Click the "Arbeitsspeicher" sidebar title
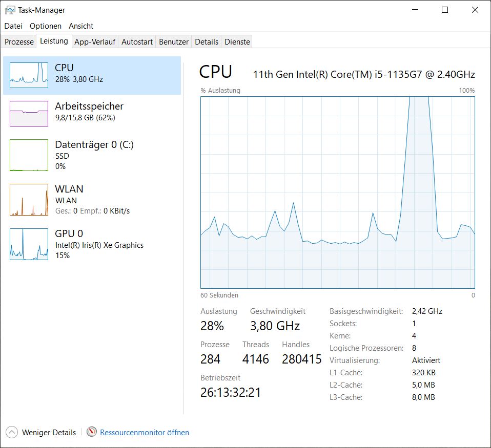This screenshot has height=448, width=491. 89,106
